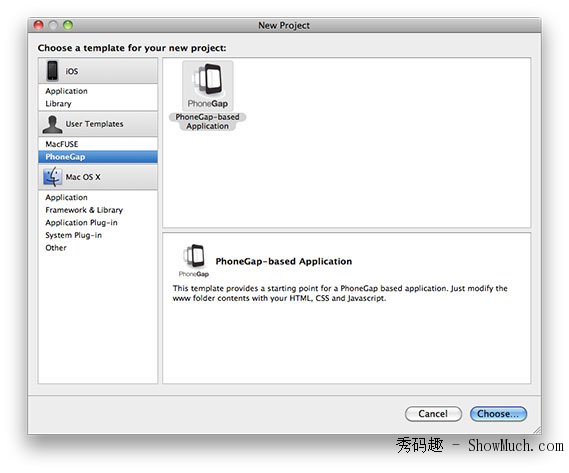This screenshot has height=473, width=569.
Task: Select Other category under Mac OS X
Action: click(98, 248)
